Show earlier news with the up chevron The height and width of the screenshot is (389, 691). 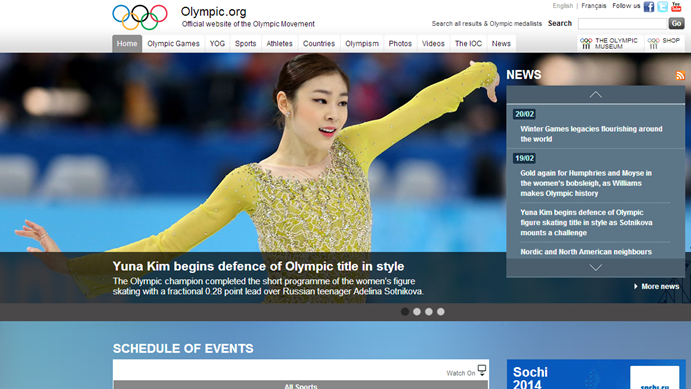point(595,94)
